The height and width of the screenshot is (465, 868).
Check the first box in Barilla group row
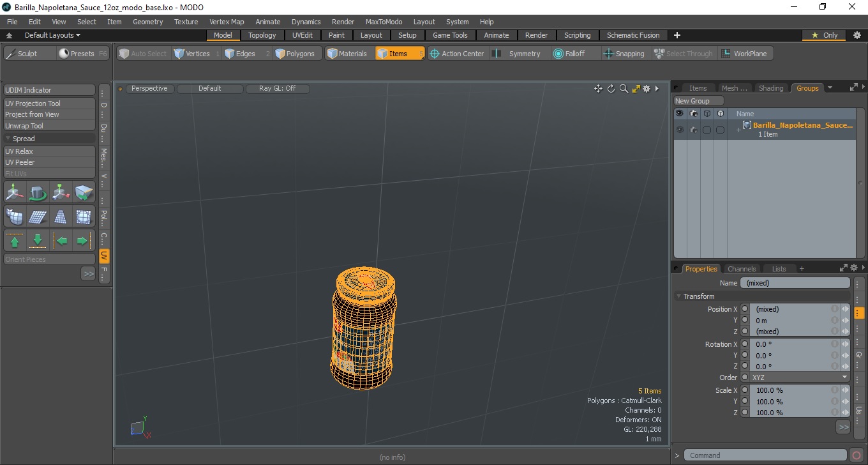pos(707,130)
